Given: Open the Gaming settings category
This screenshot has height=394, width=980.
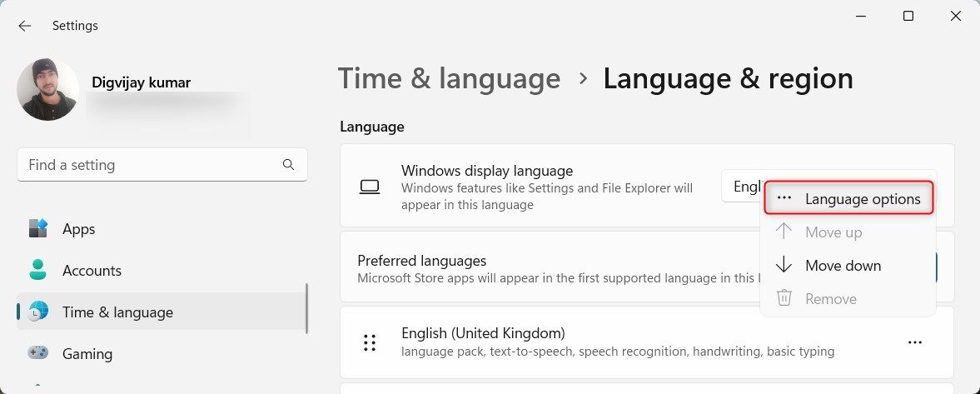Looking at the screenshot, I should click(x=87, y=354).
